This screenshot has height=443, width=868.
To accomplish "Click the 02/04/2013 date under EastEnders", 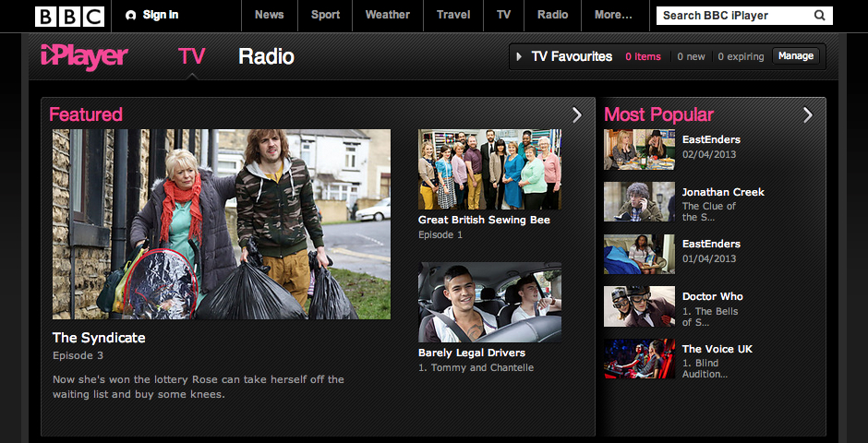I will click(x=709, y=154).
